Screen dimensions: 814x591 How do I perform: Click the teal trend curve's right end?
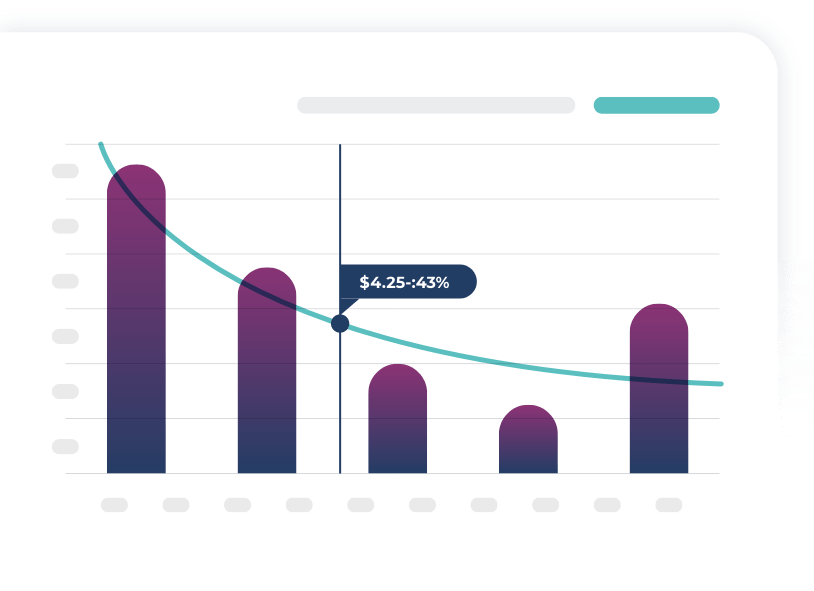coord(716,383)
